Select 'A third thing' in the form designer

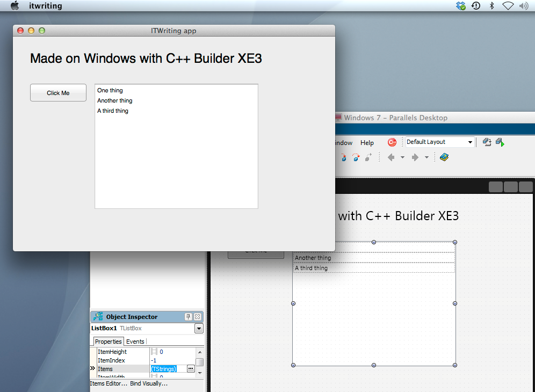(x=374, y=268)
